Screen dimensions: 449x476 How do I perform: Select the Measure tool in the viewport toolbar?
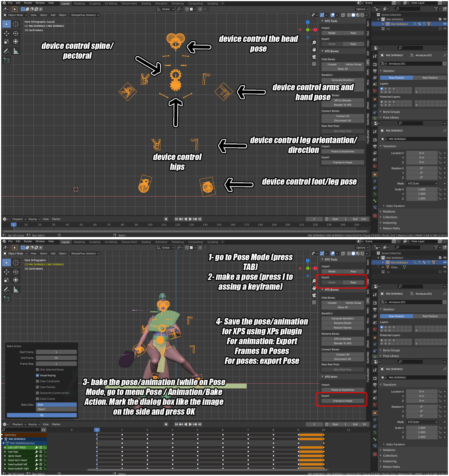pos(16,51)
